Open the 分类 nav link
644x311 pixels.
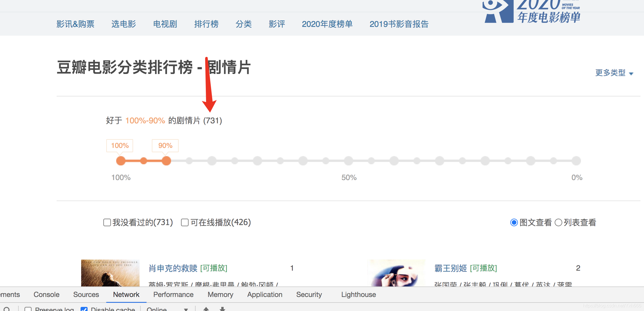pos(244,24)
